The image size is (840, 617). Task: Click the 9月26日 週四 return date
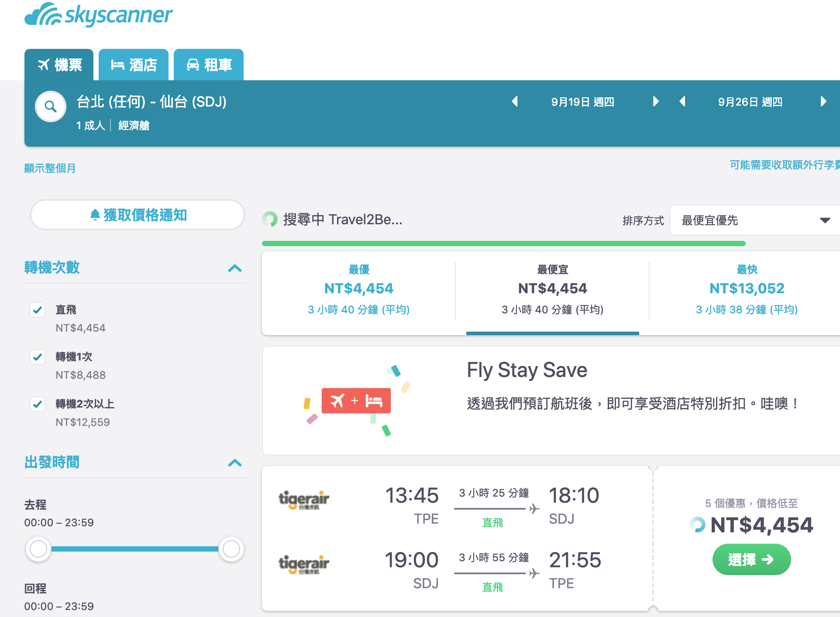click(750, 102)
